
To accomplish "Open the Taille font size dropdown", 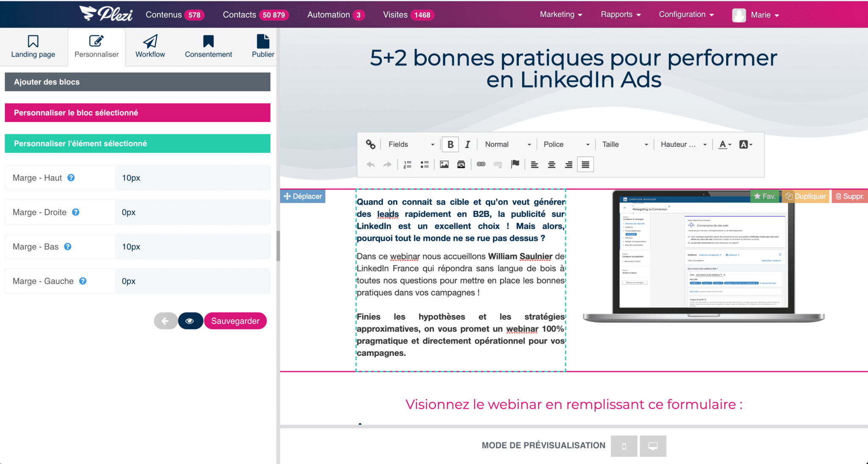I will point(625,144).
